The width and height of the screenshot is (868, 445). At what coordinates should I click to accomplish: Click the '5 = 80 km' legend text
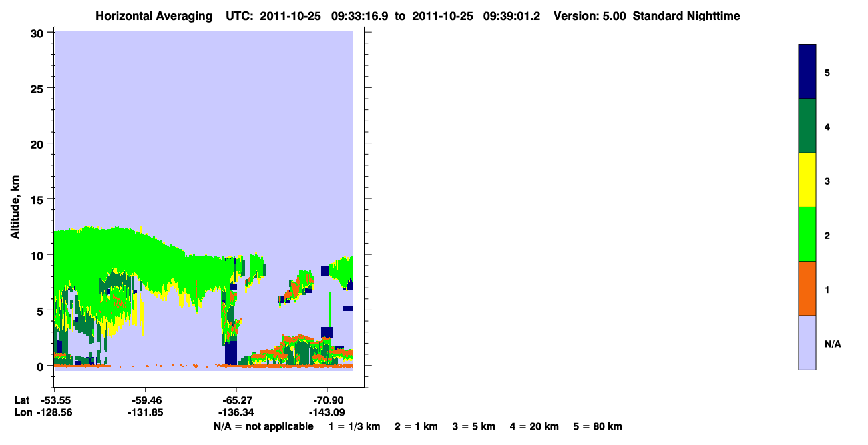click(597, 426)
